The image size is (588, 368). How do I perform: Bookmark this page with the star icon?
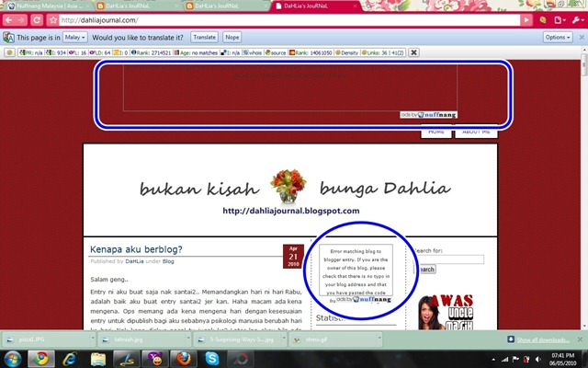[x=53, y=20]
